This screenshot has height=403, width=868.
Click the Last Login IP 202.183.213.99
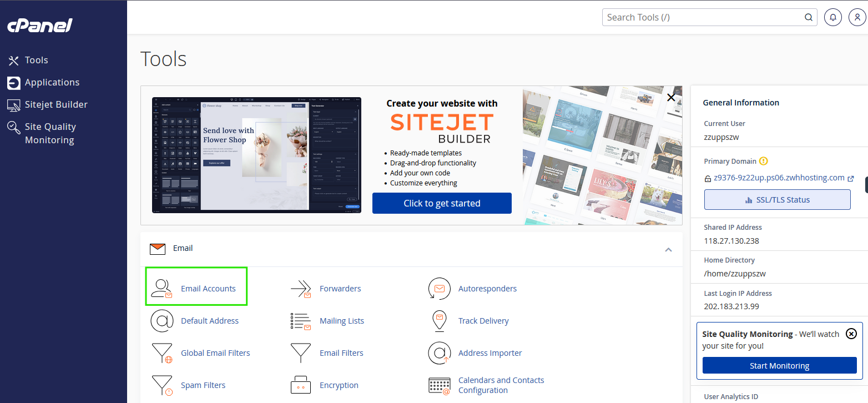[x=731, y=306]
